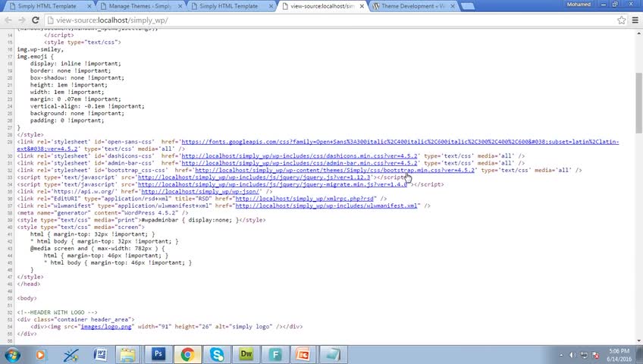The width and height of the screenshot is (643, 364).
Task: Switch to the third tab, Simply HTML Template
Action: point(228,6)
